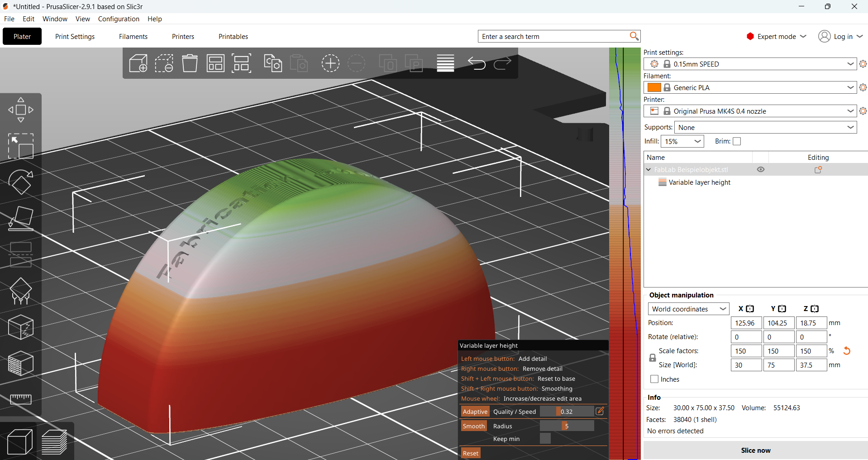Open the World coordinates dropdown
This screenshot has width=868, height=460.
688,309
